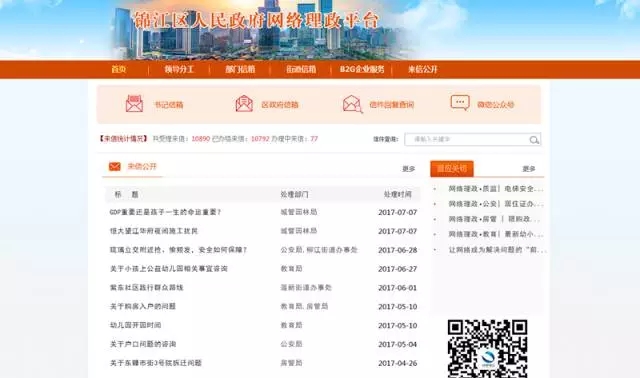640x378 pixels.
Task: Open the 书记信箱 envelope icon
Action: (134, 103)
